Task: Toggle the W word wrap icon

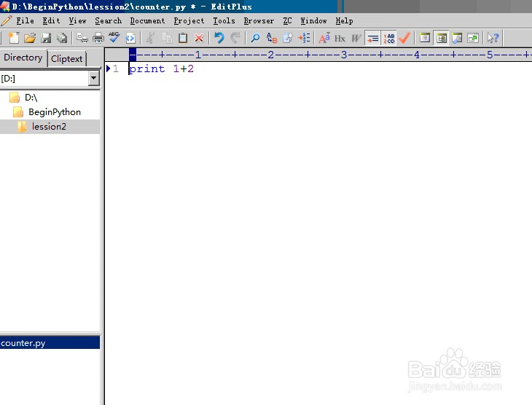Action: point(356,38)
